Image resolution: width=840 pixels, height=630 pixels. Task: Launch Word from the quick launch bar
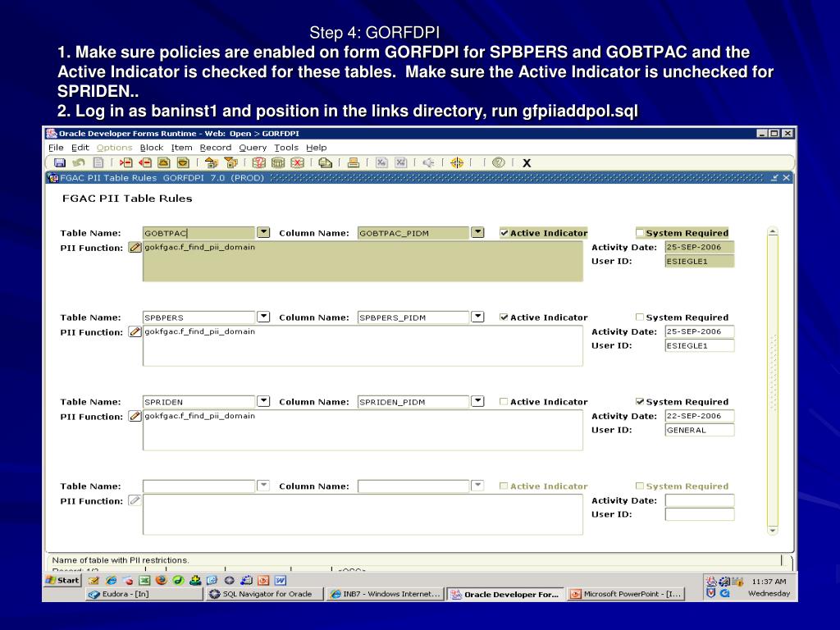(281, 580)
